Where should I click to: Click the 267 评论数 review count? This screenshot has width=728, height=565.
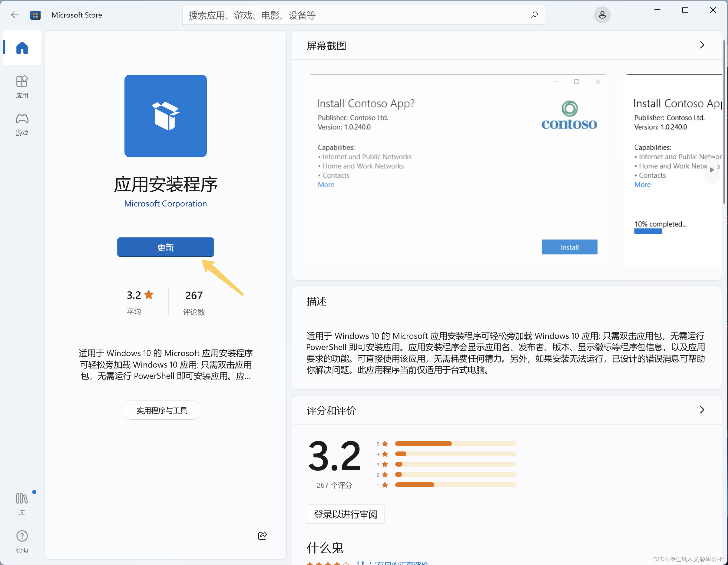click(x=194, y=303)
